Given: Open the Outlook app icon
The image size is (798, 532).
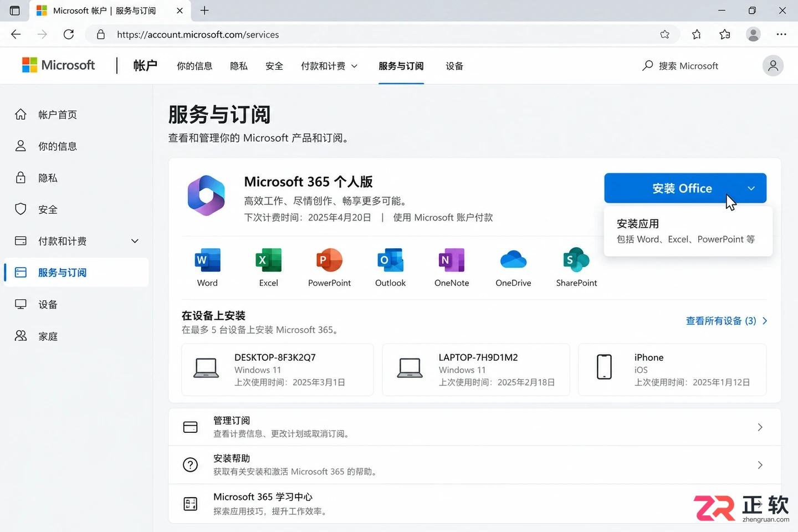Looking at the screenshot, I should pyautogui.click(x=391, y=260).
